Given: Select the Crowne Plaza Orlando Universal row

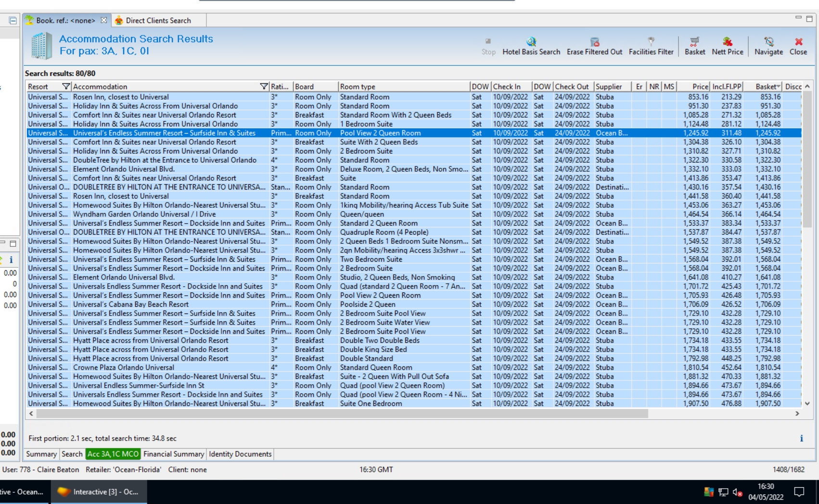Looking at the screenshot, I should [x=414, y=367].
